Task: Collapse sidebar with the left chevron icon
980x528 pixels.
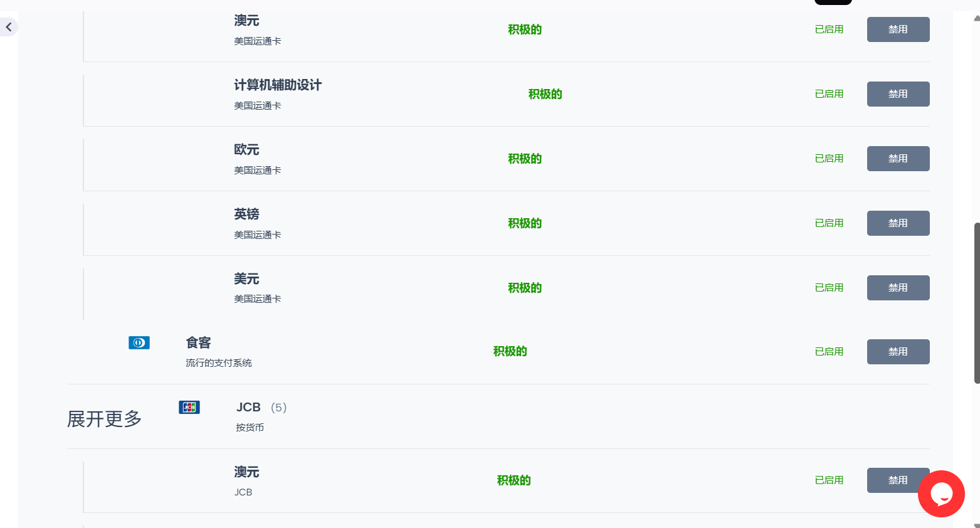Action: tap(9, 27)
